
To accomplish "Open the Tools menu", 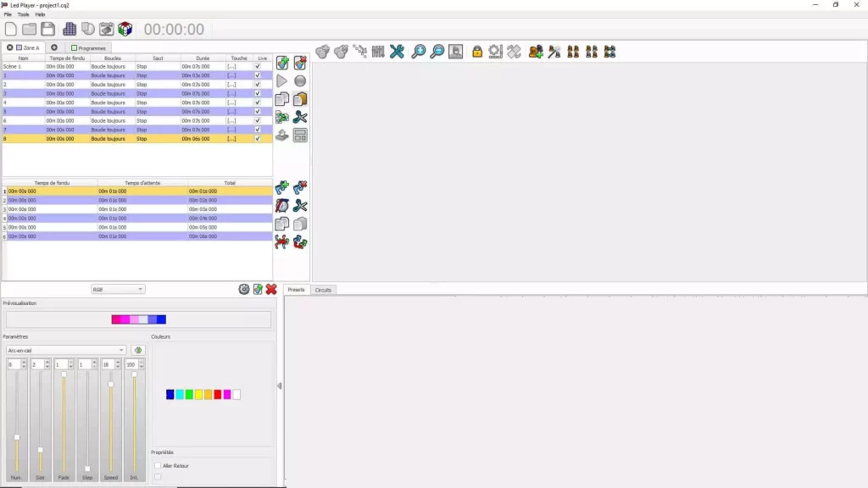I will (x=23, y=14).
